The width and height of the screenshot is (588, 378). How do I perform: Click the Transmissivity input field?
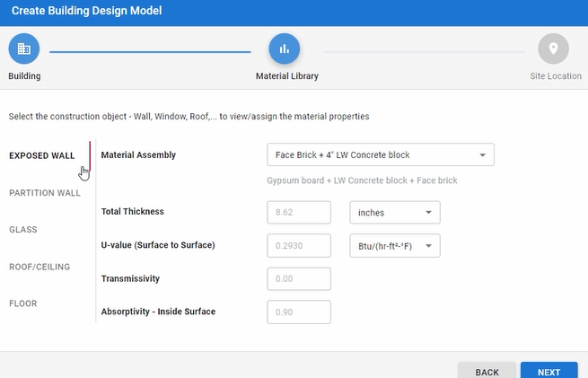299,279
